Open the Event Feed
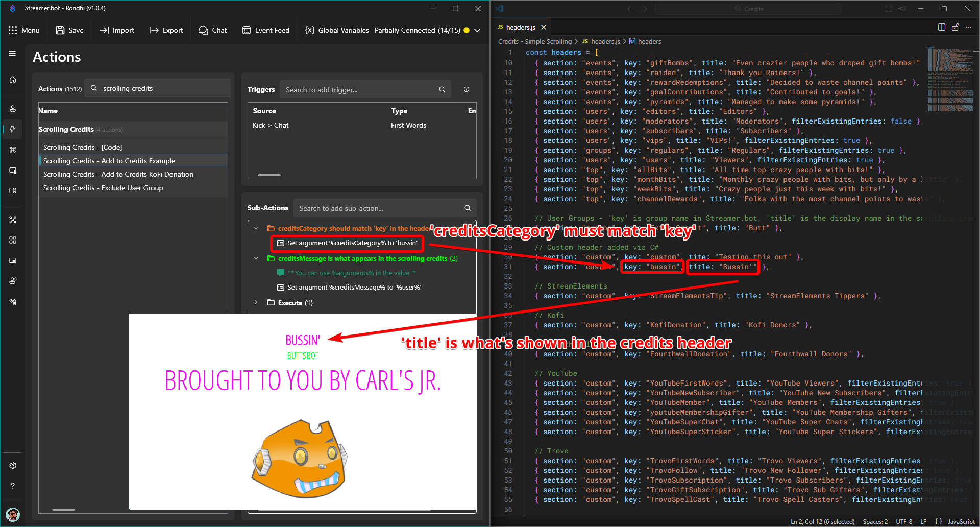Viewport: 980px width, 527px height. [266, 30]
